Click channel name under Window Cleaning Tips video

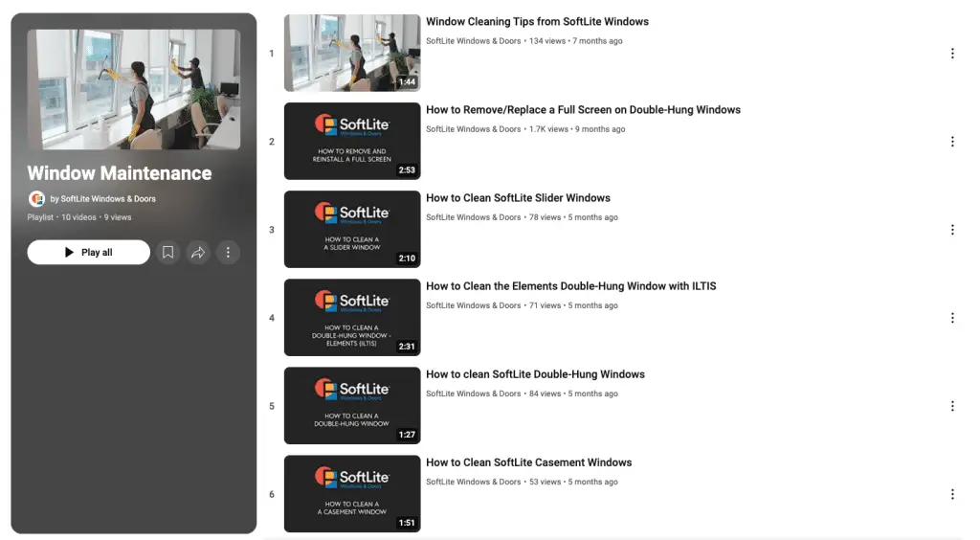(x=473, y=41)
